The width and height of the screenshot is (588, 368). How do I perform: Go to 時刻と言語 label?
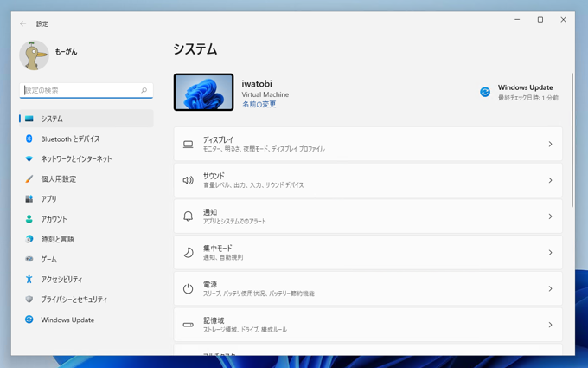pyautogui.click(x=57, y=239)
